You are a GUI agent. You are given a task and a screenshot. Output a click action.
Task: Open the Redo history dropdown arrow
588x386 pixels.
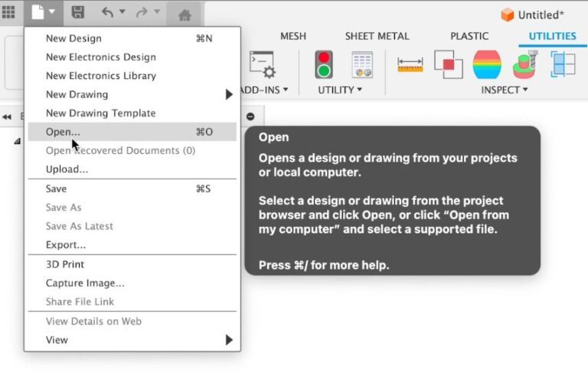157,11
